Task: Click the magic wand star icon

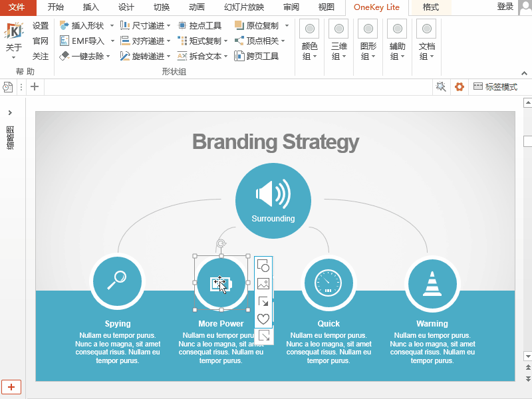Action: click(441, 87)
